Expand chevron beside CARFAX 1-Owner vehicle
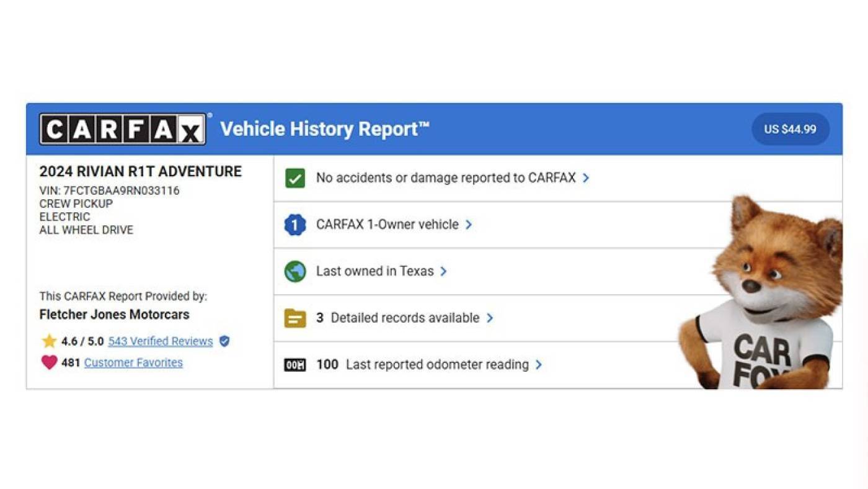 coord(469,225)
